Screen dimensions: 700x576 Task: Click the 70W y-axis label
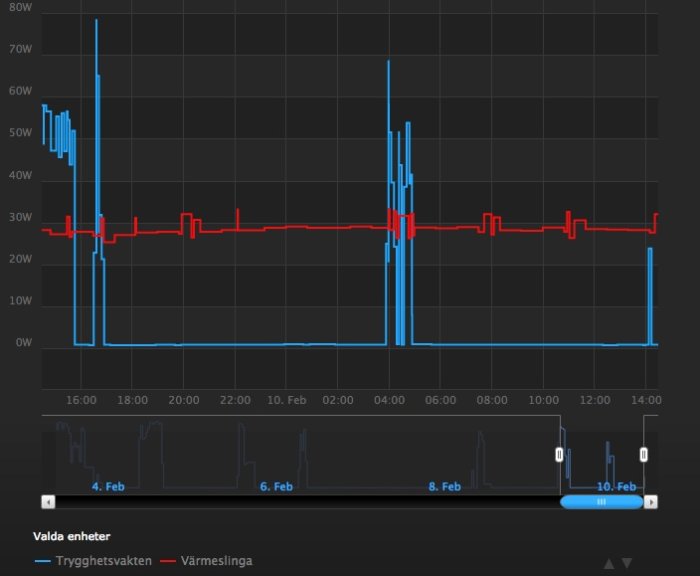(x=21, y=49)
